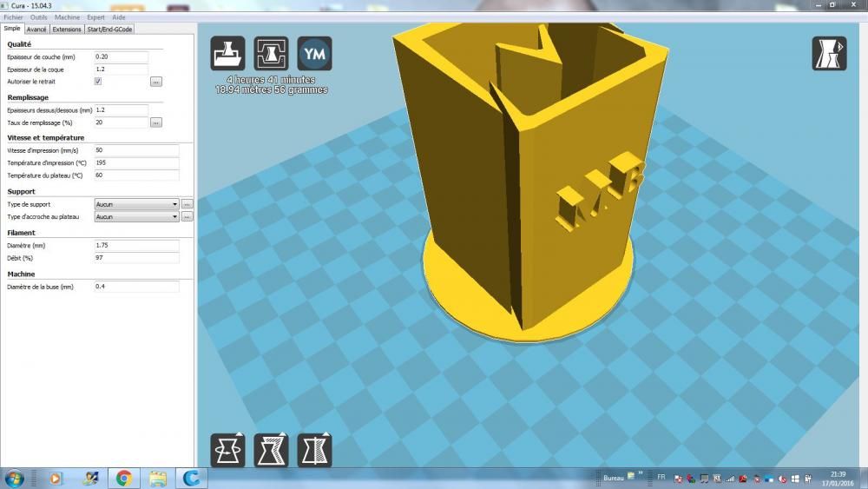868x489 pixels.
Task: Select the Mirror model tool
Action: pyautogui.click(x=314, y=450)
